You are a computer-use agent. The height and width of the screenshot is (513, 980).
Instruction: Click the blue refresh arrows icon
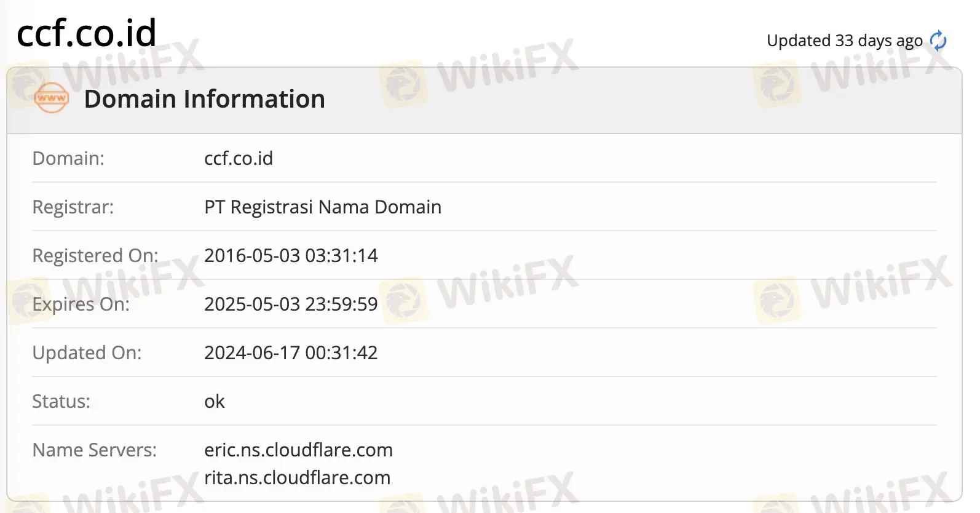click(x=938, y=41)
